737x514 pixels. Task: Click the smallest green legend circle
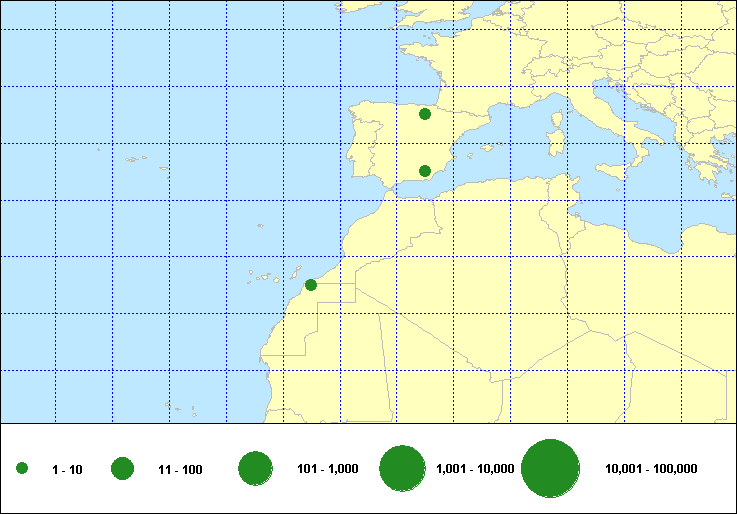pyautogui.click(x=22, y=468)
